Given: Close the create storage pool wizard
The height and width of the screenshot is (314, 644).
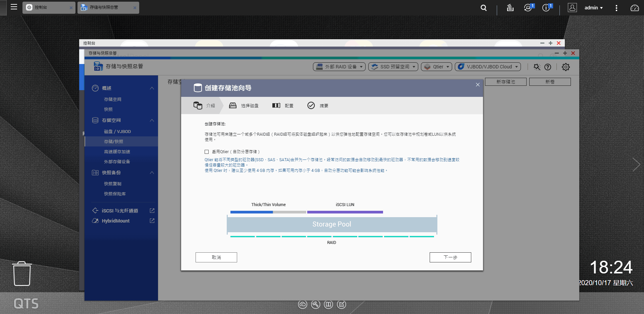Looking at the screenshot, I should [478, 85].
